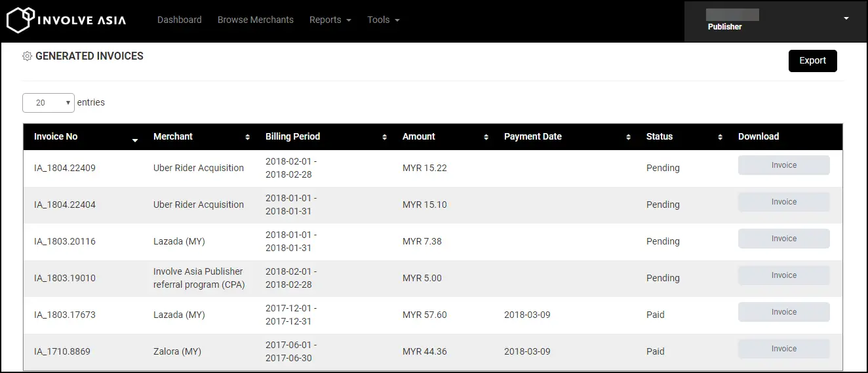Click invoice number IA_1710.8869
Viewport: 868px width, 373px height.
point(62,351)
